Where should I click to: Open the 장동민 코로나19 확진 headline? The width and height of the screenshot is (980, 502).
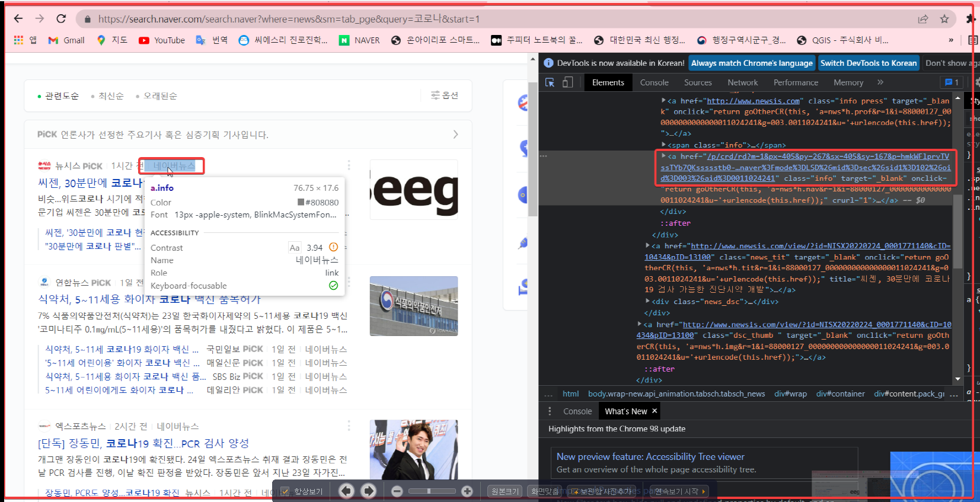coord(143,443)
